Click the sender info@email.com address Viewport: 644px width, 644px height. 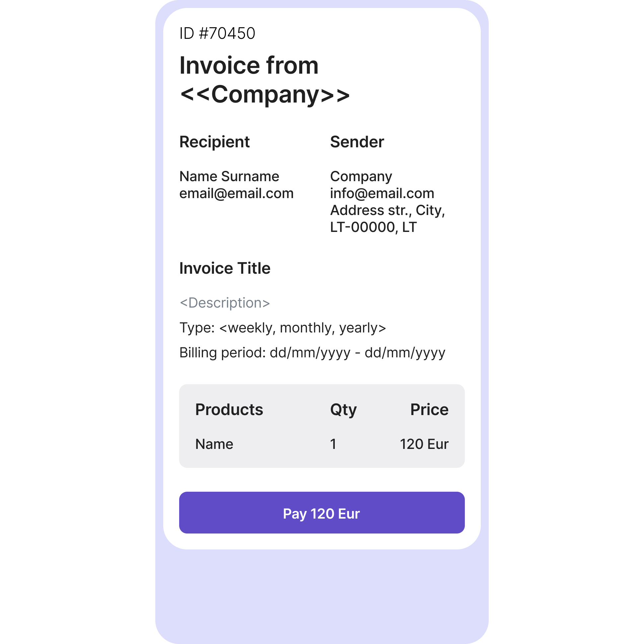[x=382, y=193]
